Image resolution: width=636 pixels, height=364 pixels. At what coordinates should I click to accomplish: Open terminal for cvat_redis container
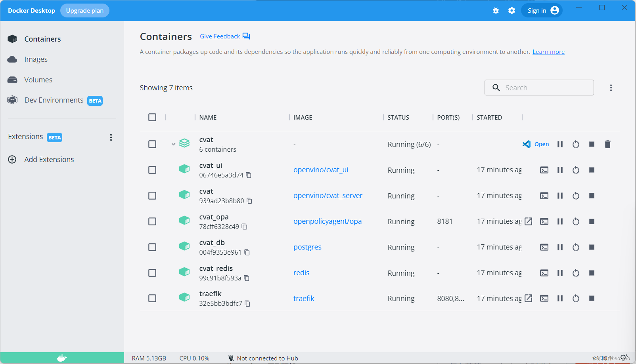[544, 273]
